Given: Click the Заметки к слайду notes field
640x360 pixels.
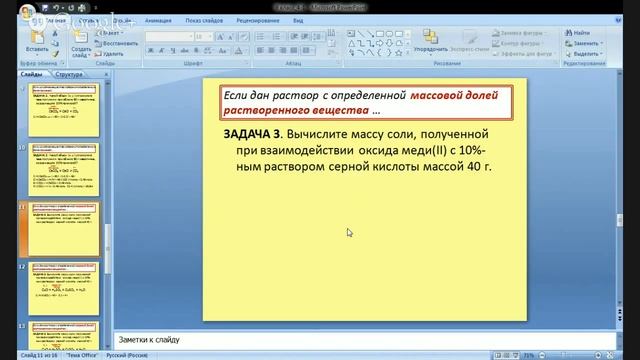Looking at the screenshot, I should point(364,340).
